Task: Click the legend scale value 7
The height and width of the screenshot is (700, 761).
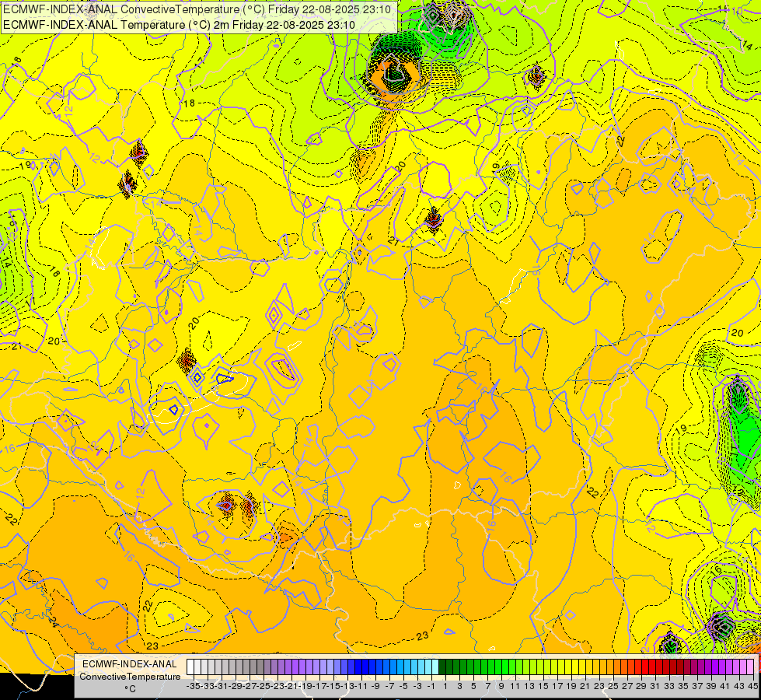Action: (x=487, y=687)
